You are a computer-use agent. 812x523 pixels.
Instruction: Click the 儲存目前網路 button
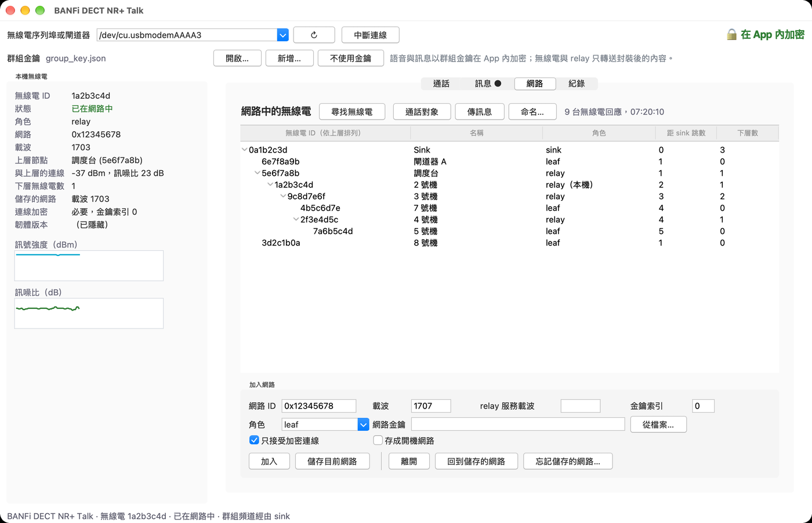click(x=332, y=461)
